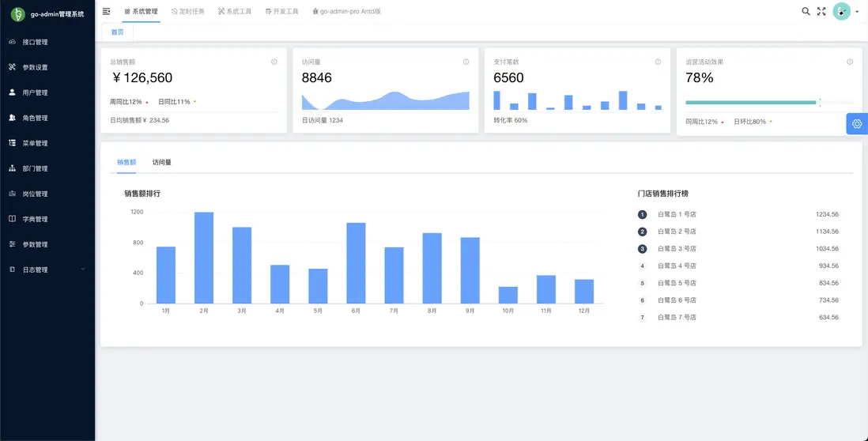Viewport: 868px width, 441px height.
Task: Open go-admin-pro Antd版 link
Action: pos(346,11)
